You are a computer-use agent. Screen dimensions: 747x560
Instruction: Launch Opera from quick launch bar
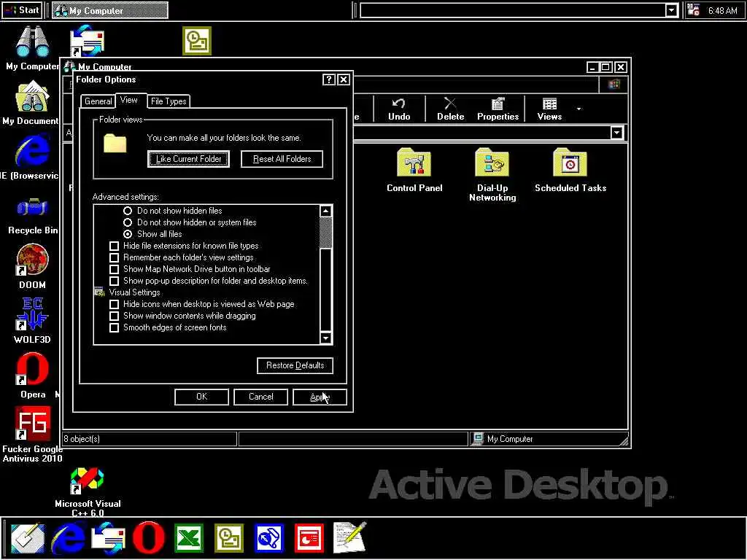[149, 538]
